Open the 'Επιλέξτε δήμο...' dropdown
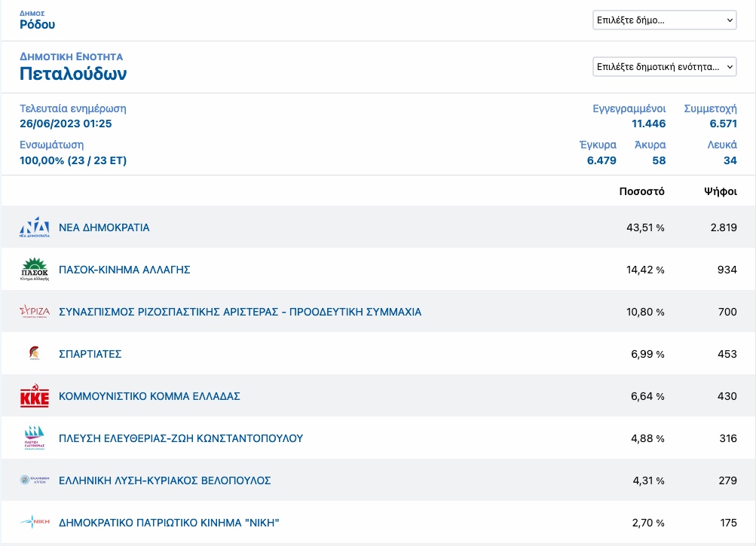This screenshot has height=546, width=756. point(664,20)
